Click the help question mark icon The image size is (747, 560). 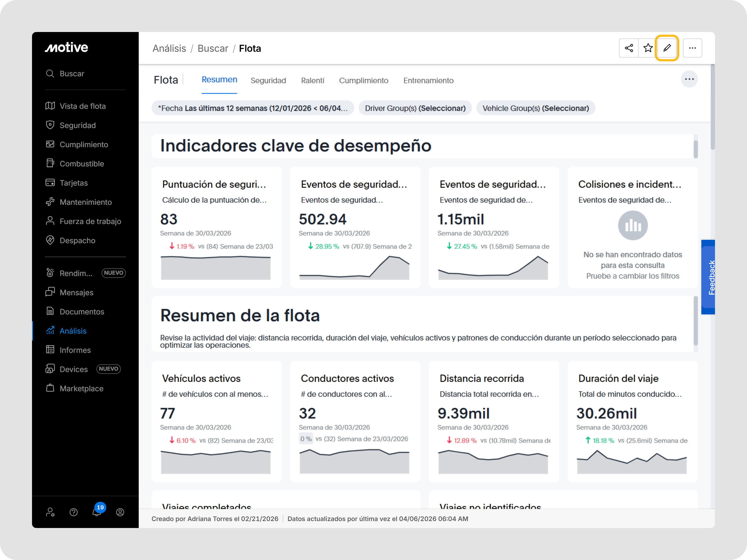74,512
